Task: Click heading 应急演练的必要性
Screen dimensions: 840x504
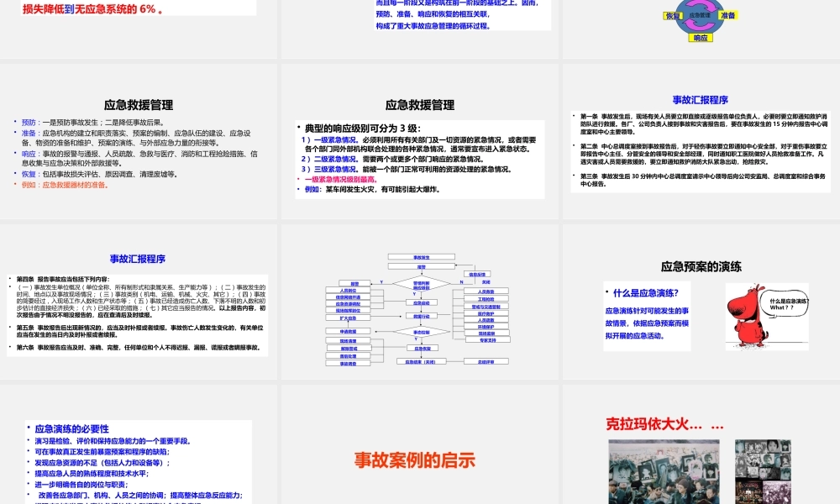Action: pyautogui.click(x=71, y=429)
